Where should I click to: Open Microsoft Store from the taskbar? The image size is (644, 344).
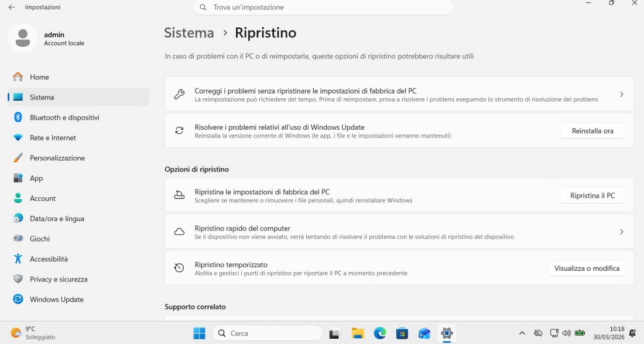tap(402, 333)
